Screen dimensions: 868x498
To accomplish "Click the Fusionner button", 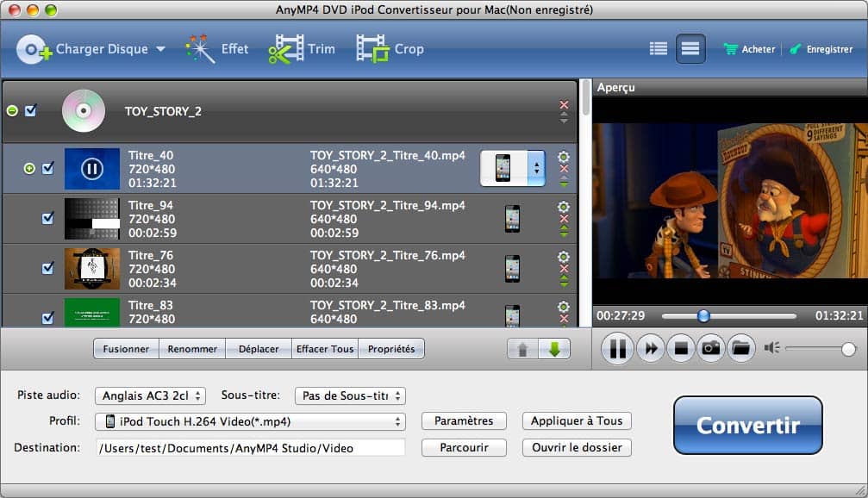I will pyautogui.click(x=126, y=349).
